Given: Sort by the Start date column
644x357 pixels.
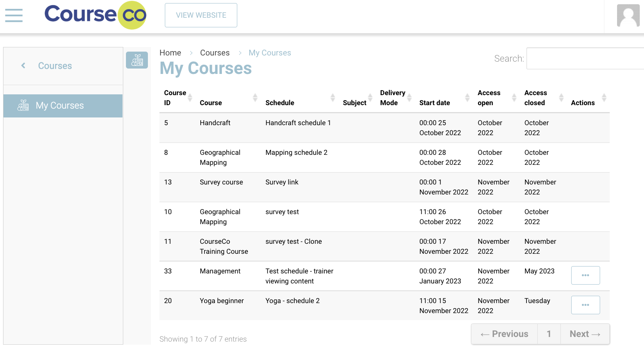Looking at the screenshot, I should click(467, 98).
